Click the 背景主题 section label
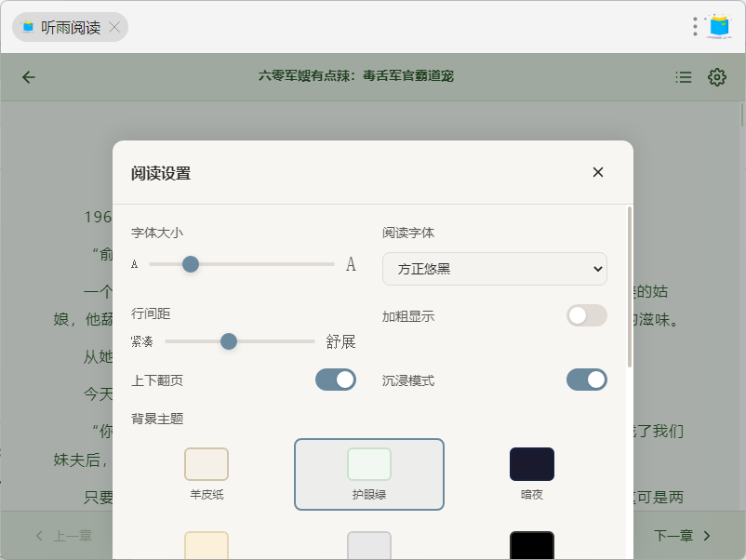Viewport: 746px width, 560px height. pyautogui.click(x=157, y=419)
